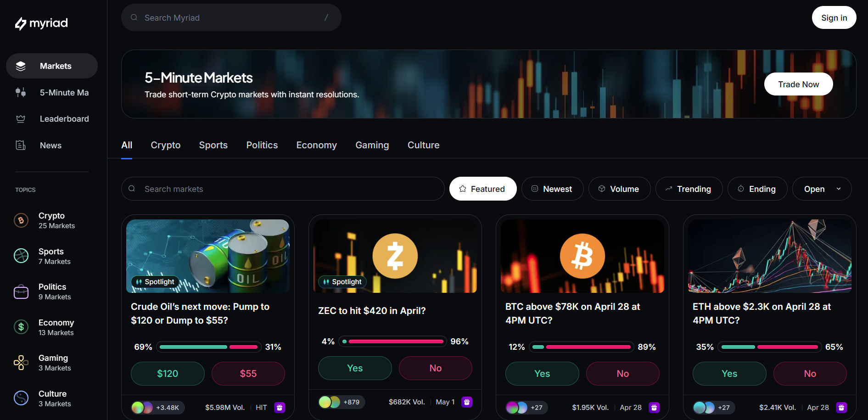The image size is (868, 420).
Task: Toggle the +27 pill on the BTC card
Action: tap(526, 407)
